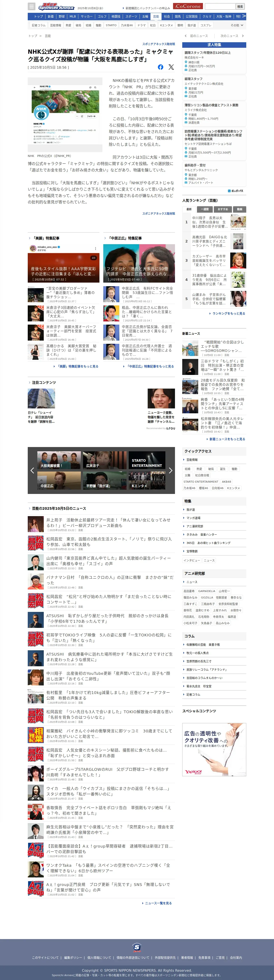This screenshot has width=274, height=980.
Task: Open 日テレ「シューイチ」 recommended content thumbnail
Action: pyautogui.click(x=41, y=398)
